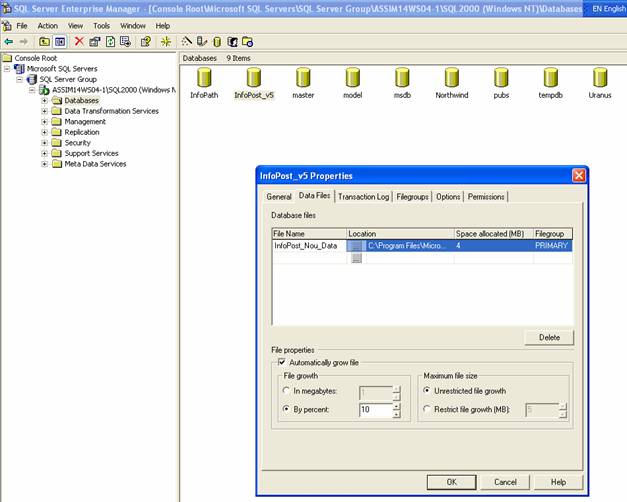Image resolution: width=627 pixels, height=502 pixels.
Task: Click the Back arrow in the toolbar
Action: point(9,42)
